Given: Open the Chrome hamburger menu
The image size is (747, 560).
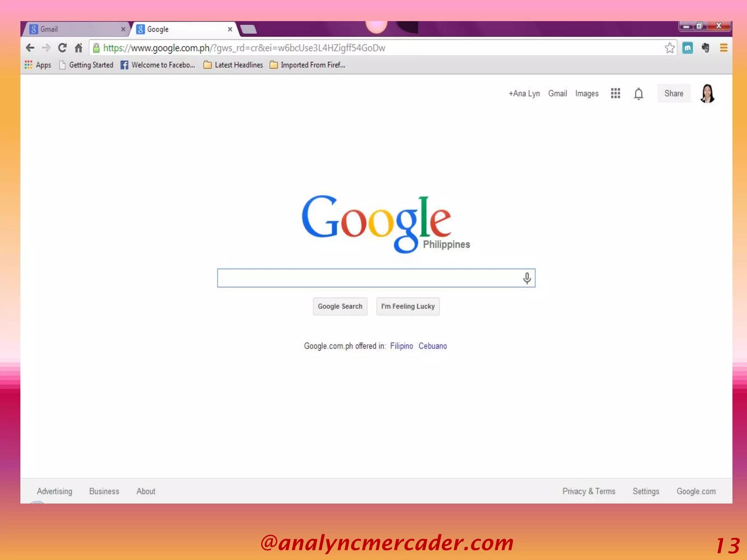Looking at the screenshot, I should tap(724, 48).
